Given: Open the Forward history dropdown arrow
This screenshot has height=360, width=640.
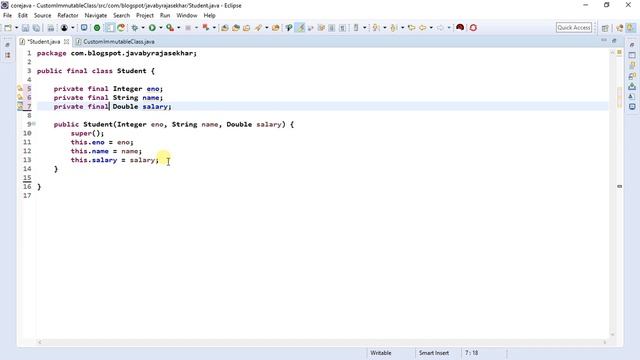Looking at the screenshot, I should click(x=449, y=28).
